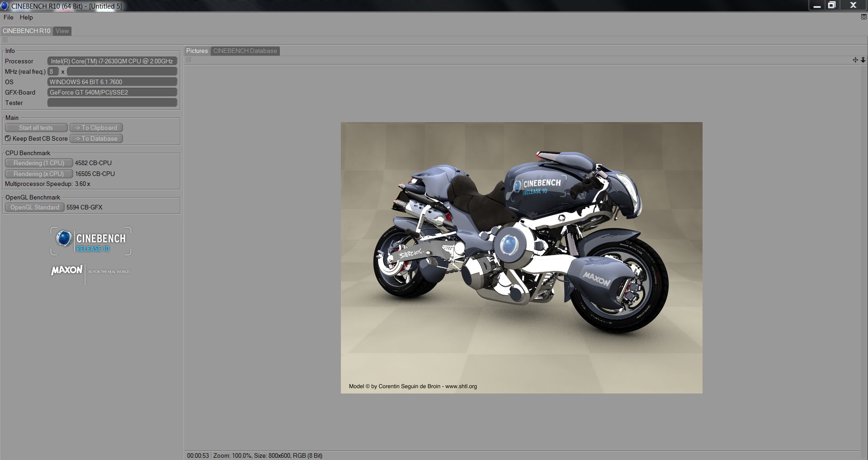The width and height of the screenshot is (868, 460).
Task: Run the Rendering (x CPU) benchmark
Action: pos(39,174)
